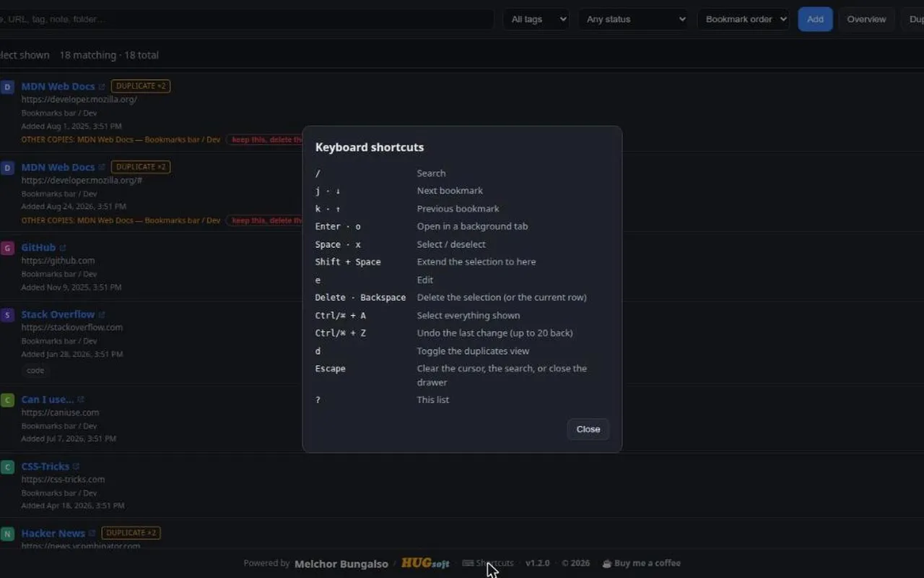Open the Overview view

[x=866, y=20]
